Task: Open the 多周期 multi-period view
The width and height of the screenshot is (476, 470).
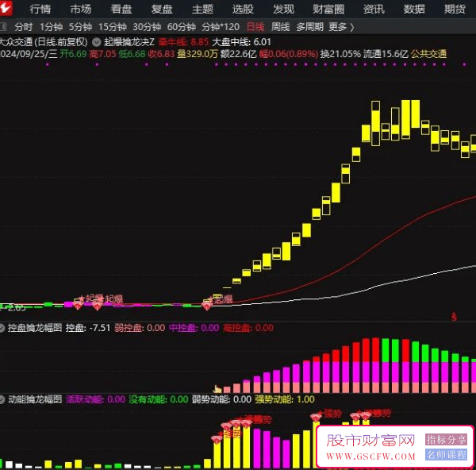Action: 310,27
